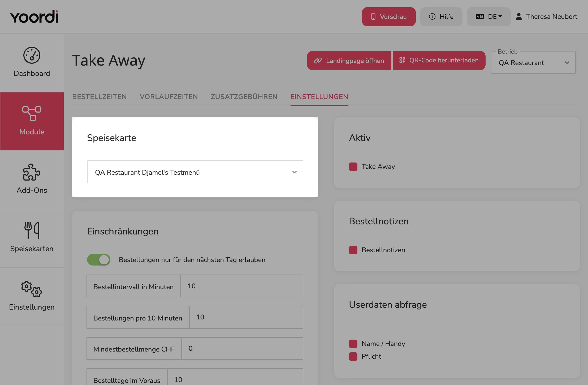This screenshot has height=385, width=588.
Task: Click the Bestellungen pro 10 Minuten field
Action: (x=246, y=317)
